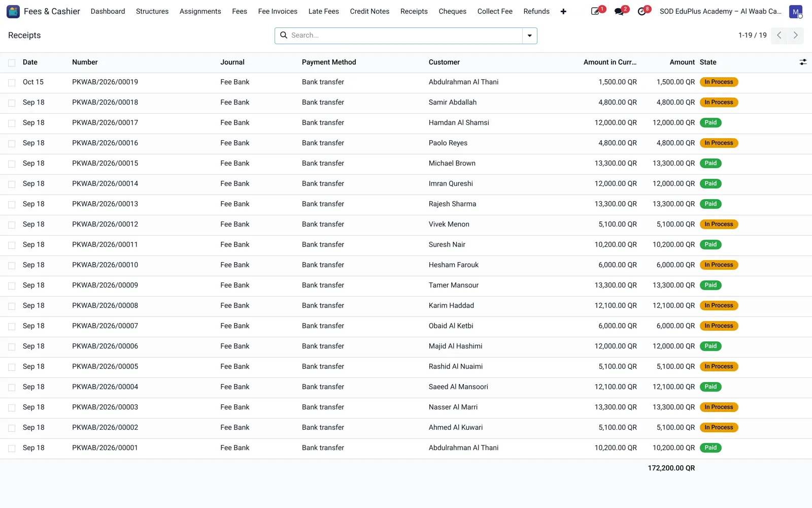The height and width of the screenshot is (508, 812).
Task: Sort by the State column header
Action: (x=708, y=62)
